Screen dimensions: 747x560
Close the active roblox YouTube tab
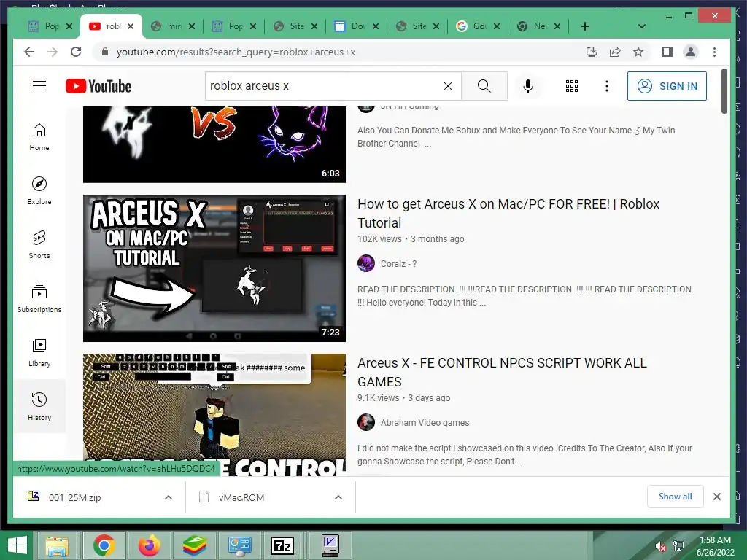click(x=131, y=26)
